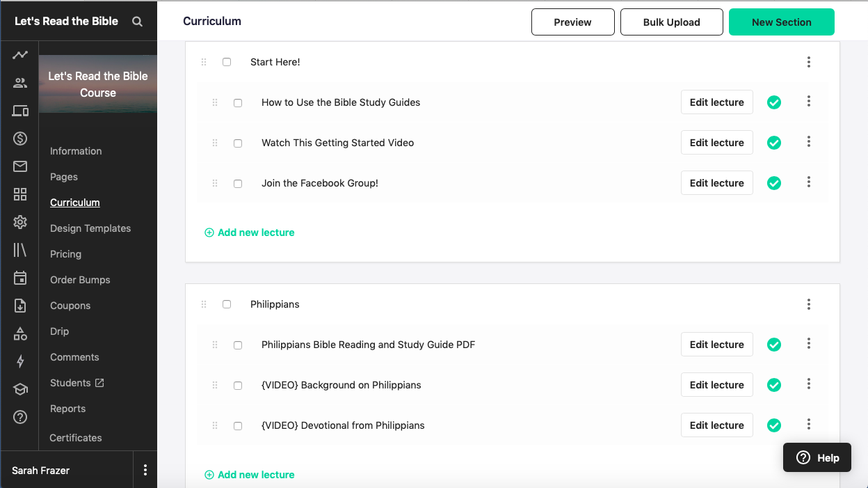This screenshot has height=488, width=868.
Task: Open the shapes icon in the left rail
Action: click(20, 333)
